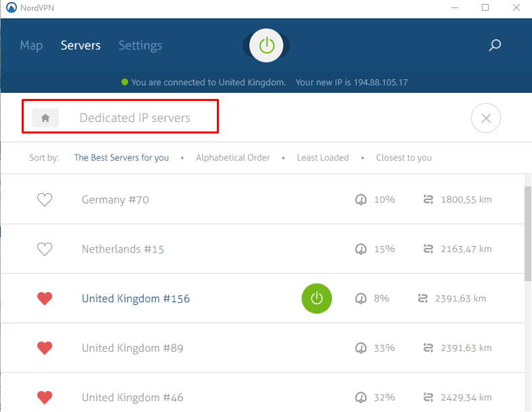Viewport: 532px width, 412px height.
Task: Click load icon next to 33%
Action: click(x=361, y=348)
